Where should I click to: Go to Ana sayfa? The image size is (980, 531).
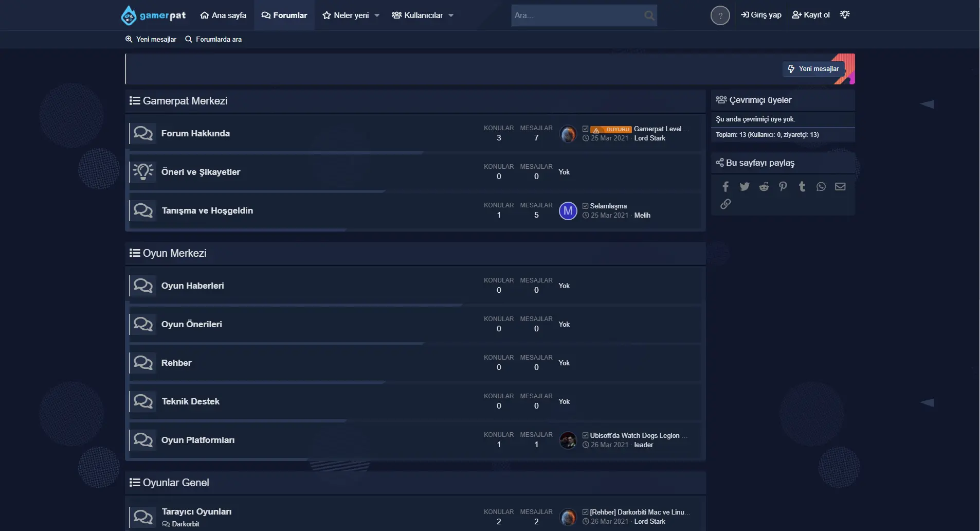tap(223, 15)
